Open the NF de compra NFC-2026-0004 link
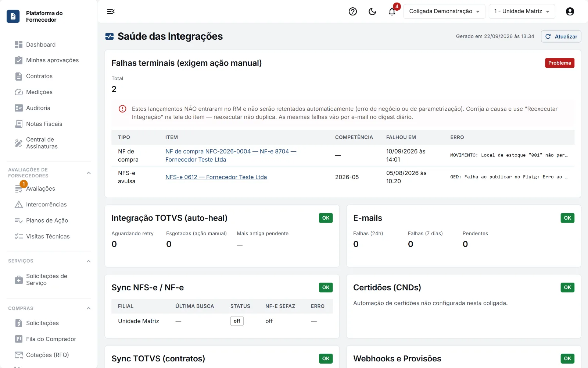588x368 pixels. click(x=231, y=155)
